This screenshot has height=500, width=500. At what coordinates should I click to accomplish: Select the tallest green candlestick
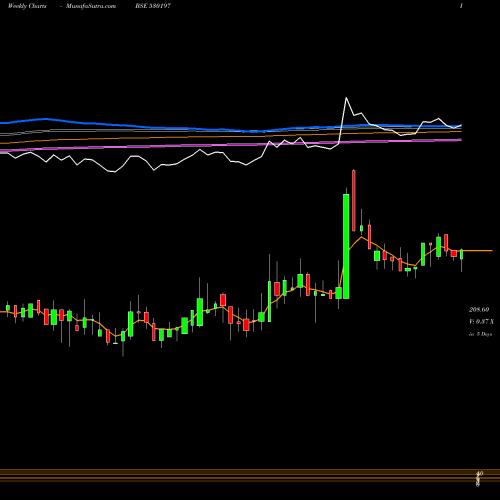tap(346, 246)
